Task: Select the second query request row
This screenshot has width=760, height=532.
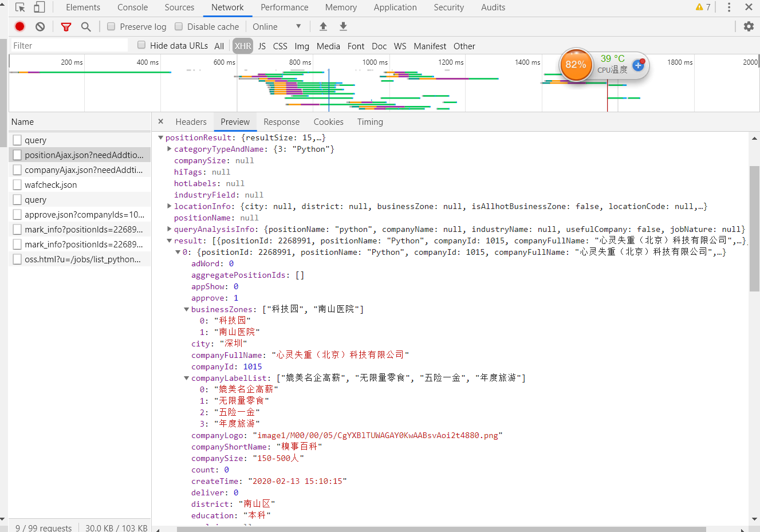Action: pyautogui.click(x=80, y=200)
